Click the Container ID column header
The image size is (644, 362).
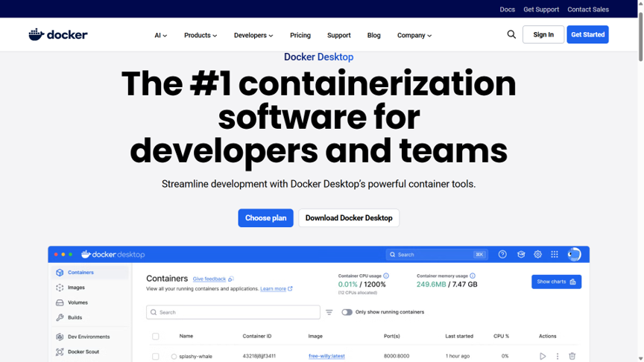[x=257, y=336]
